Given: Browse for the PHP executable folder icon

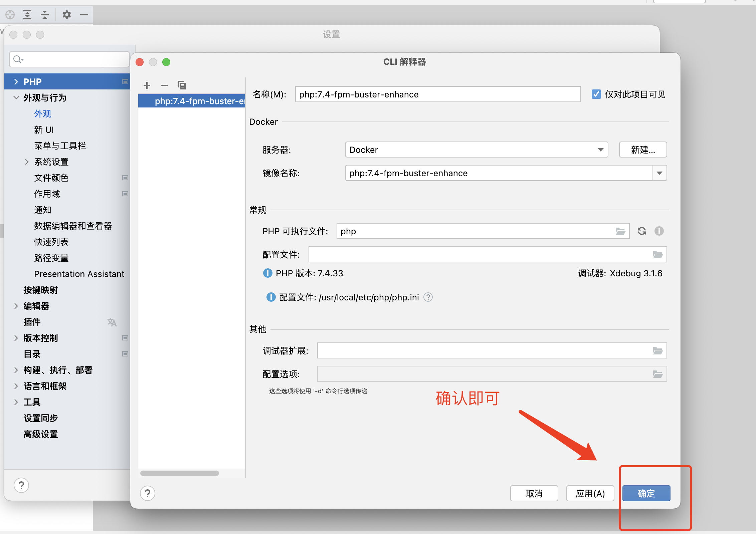Looking at the screenshot, I should pos(620,231).
